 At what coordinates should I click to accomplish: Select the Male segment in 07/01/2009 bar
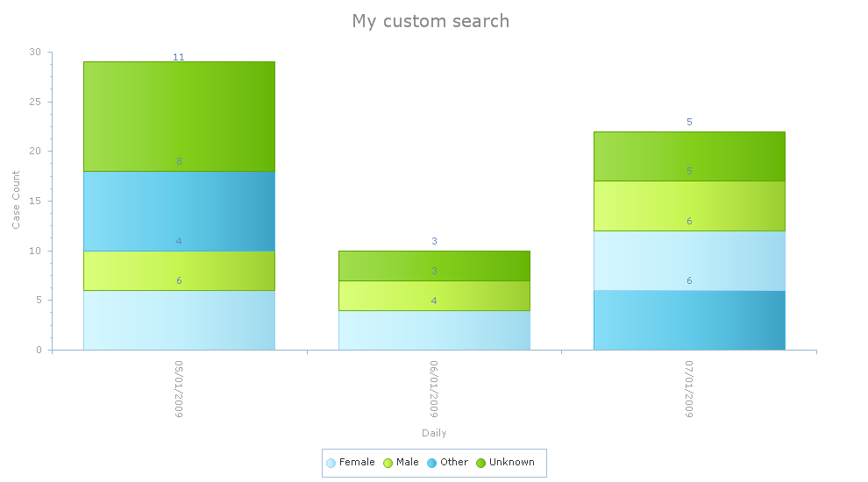tap(689, 206)
